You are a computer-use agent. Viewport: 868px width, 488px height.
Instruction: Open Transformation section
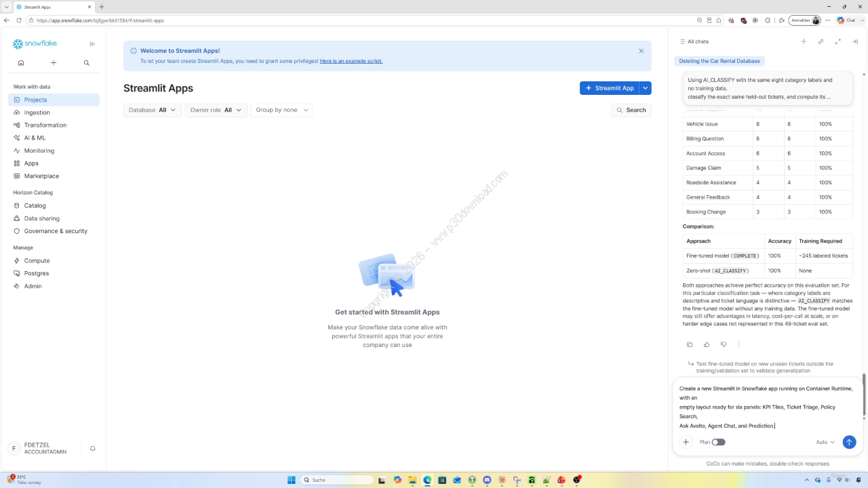click(x=54, y=125)
